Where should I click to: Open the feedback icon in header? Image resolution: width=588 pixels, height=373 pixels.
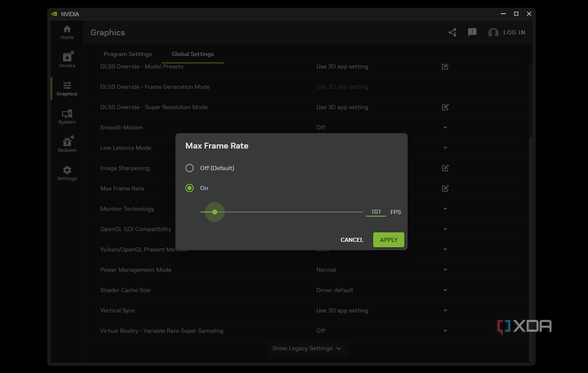(472, 32)
